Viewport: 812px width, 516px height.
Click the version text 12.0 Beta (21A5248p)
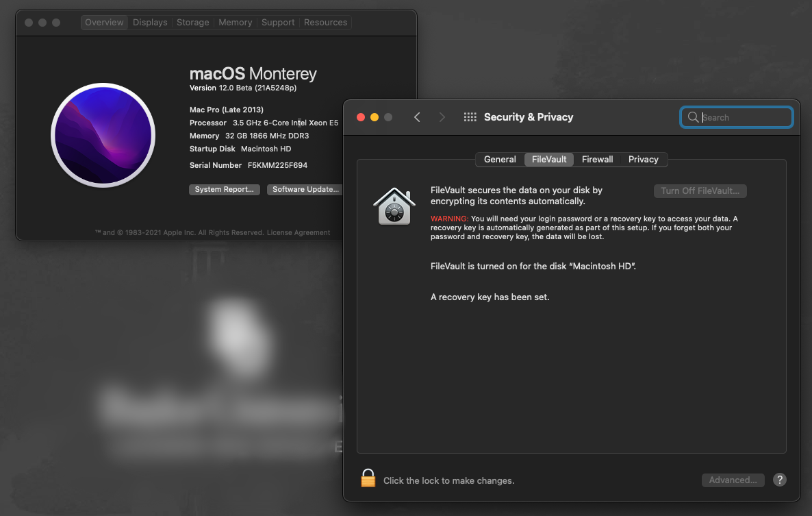click(x=257, y=88)
